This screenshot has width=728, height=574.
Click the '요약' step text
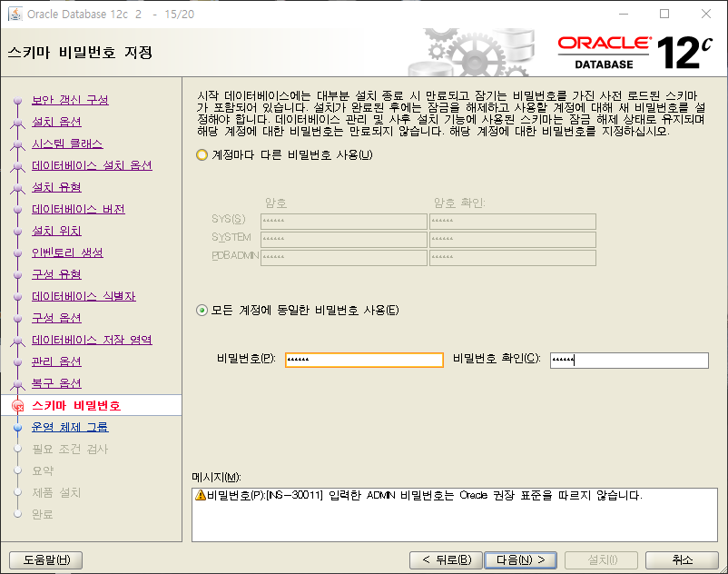click(43, 470)
